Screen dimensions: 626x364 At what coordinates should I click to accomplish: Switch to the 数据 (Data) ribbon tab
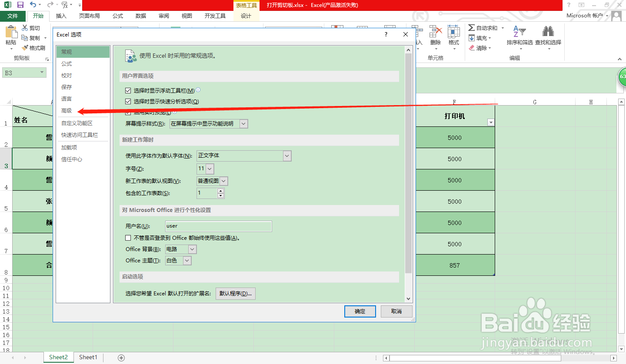tap(141, 16)
